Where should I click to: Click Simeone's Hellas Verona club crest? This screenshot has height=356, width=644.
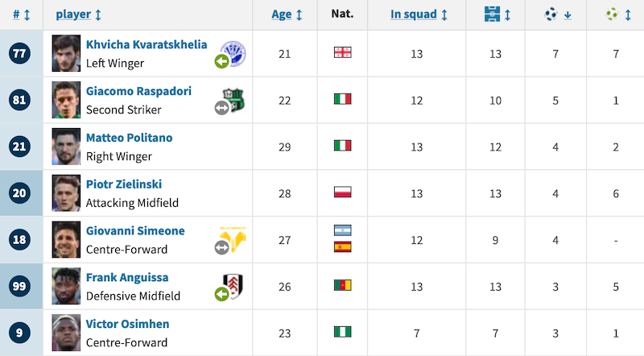coord(233,238)
